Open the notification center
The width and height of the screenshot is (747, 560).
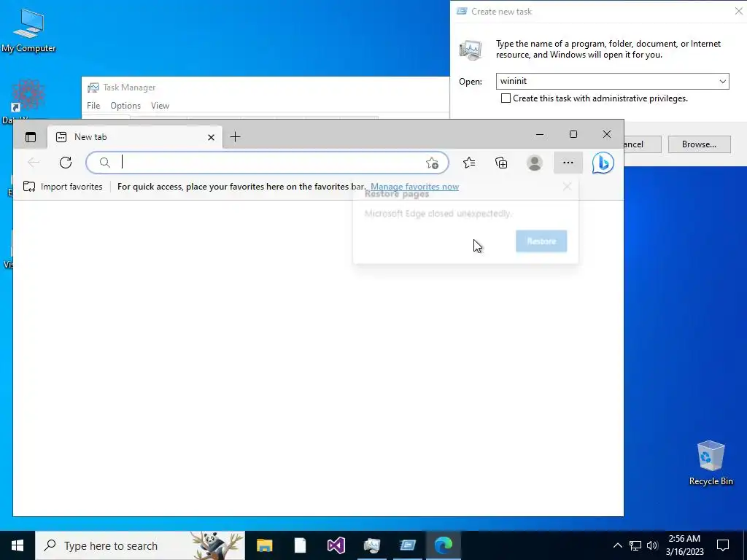point(723,545)
